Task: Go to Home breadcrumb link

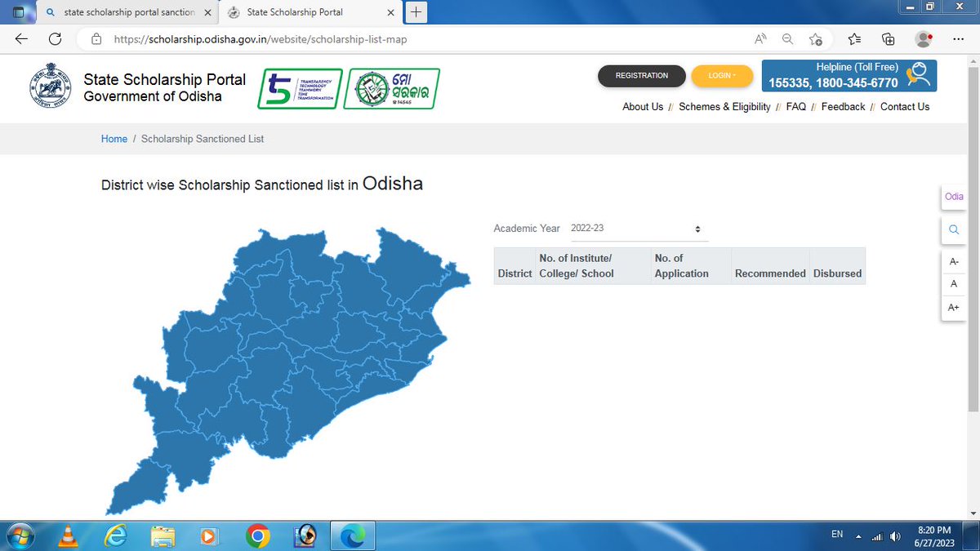Action: pyautogui.click(x=114, y=140)
